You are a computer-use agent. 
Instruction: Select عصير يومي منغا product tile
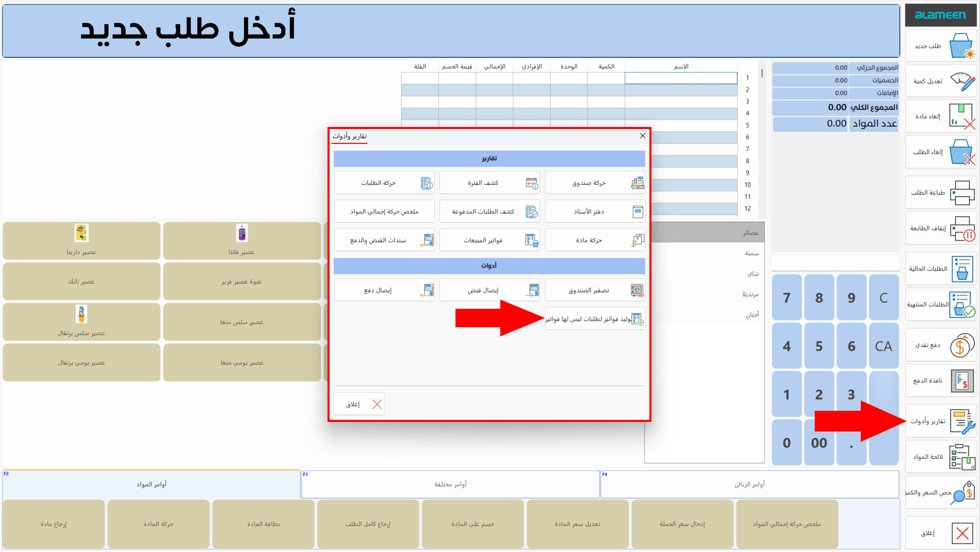pyautogui.click(x=242, y=363)
